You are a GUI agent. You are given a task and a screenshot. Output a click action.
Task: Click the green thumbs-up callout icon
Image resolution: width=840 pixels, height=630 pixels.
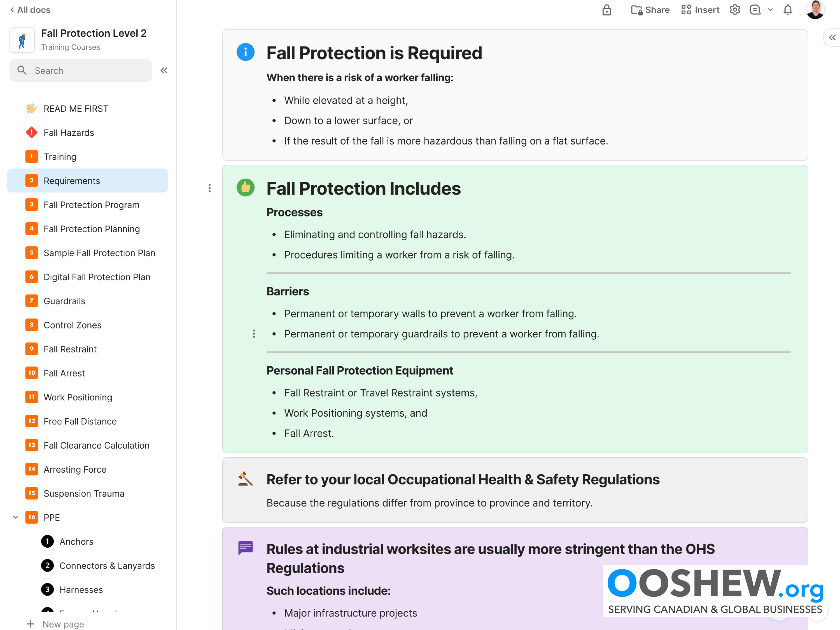(x=246, y=188)
